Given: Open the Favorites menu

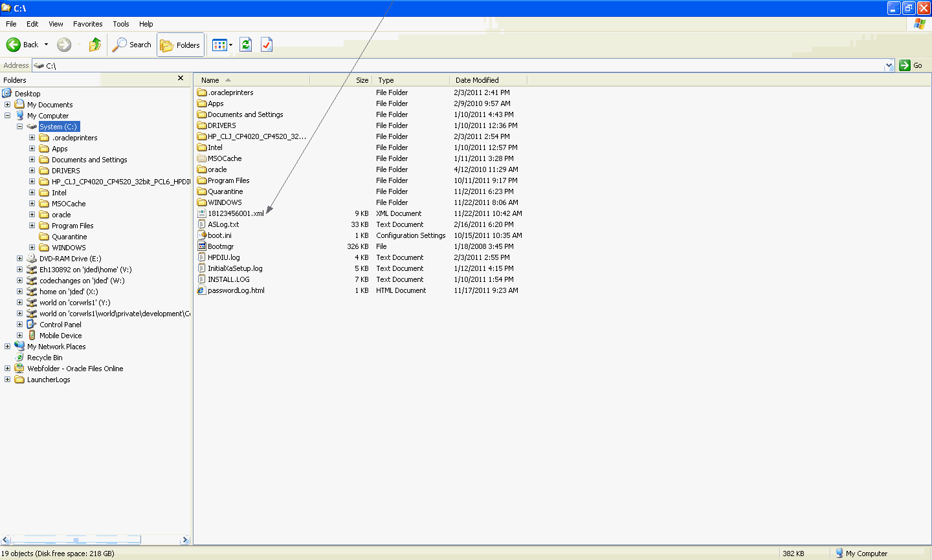Looking at the screenshot, I should (87, 24).
